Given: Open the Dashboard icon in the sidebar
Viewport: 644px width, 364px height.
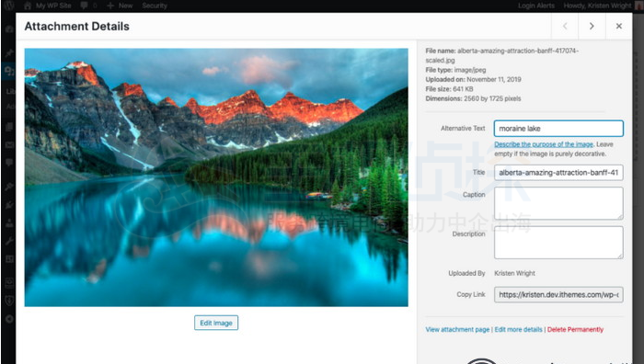Looking at the screenshot, I should [x=9, y=29].
